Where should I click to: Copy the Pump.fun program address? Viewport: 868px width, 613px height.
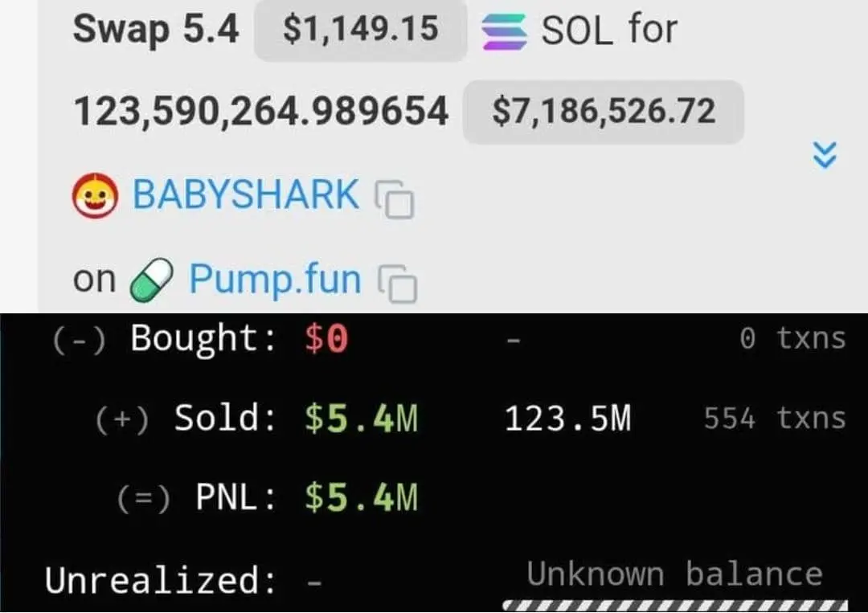tap(398, 284)
